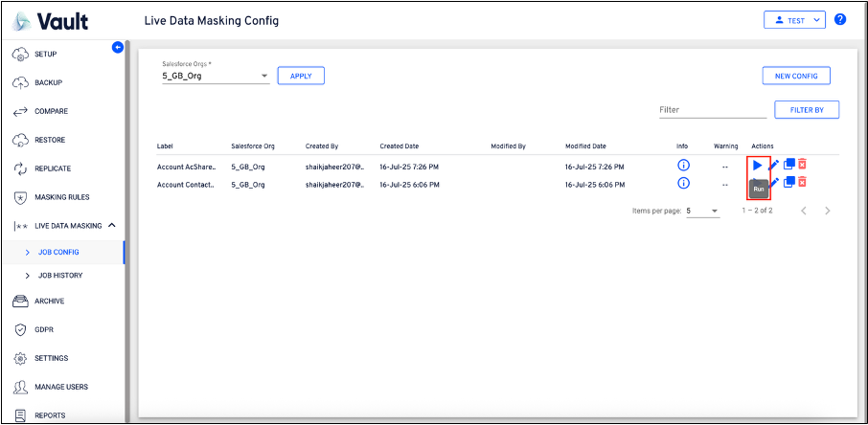This screenshot has width=868, height=425.
Task: Click the New Config button
Action: coord(795,76)
